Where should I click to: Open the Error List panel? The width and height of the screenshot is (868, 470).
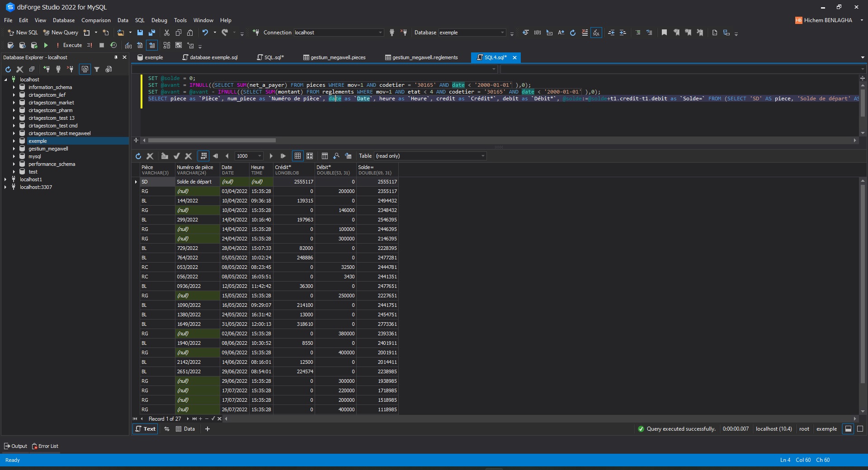(45, 446)
